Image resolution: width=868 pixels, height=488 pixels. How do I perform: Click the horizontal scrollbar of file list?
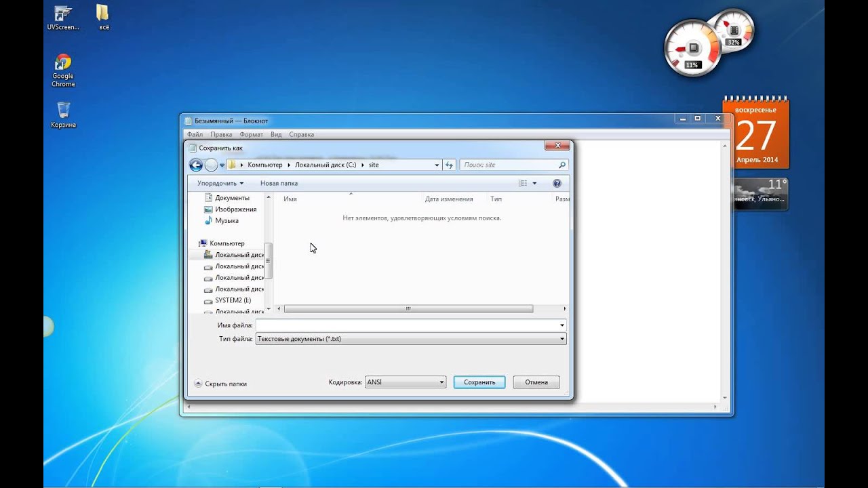click(x=408, y=309)
